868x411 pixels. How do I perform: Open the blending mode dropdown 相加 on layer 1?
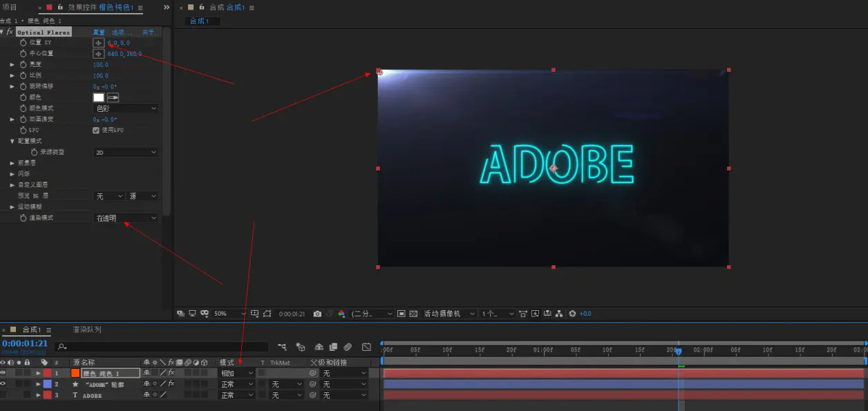click(x=237, y=373)
